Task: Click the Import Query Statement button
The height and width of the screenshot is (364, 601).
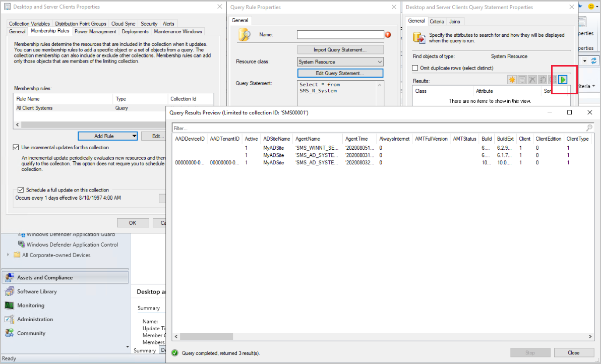Action: (x=340, y=50)
